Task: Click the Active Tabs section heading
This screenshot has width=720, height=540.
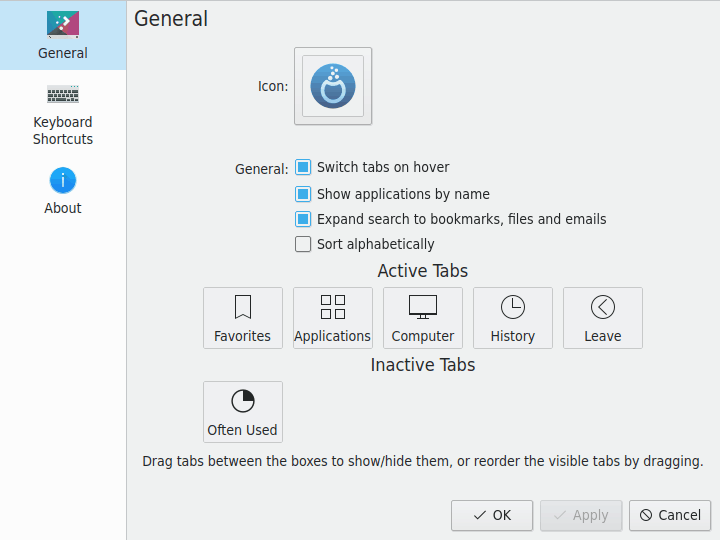Action: click(423, 271)
